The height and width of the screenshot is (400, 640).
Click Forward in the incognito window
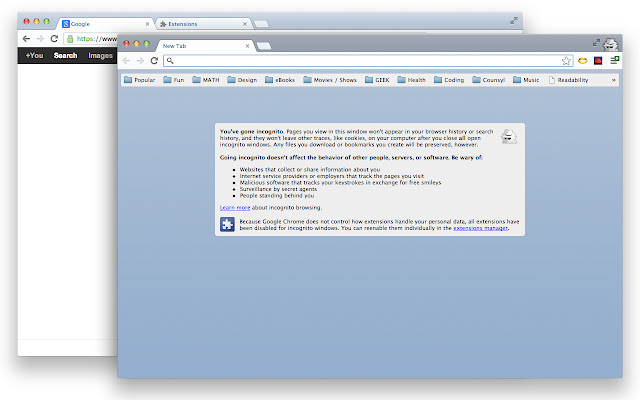pos(140,61)
